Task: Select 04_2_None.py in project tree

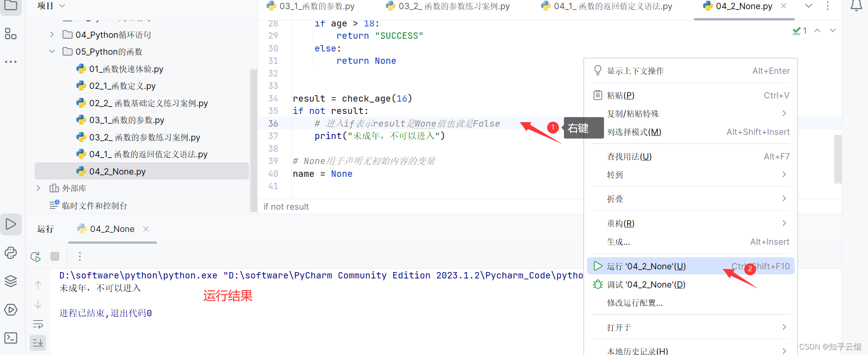Action: (142, 171)
